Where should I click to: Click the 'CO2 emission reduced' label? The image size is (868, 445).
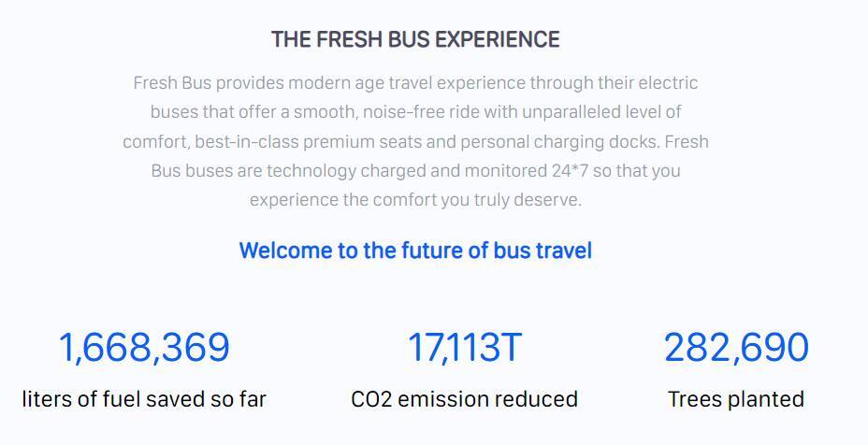click(x=464, y=399)
